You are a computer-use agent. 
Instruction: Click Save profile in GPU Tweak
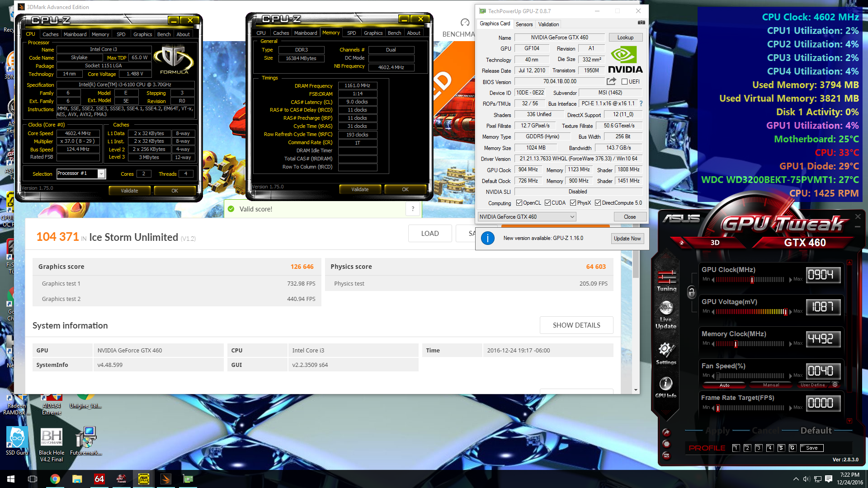[811, 448]
